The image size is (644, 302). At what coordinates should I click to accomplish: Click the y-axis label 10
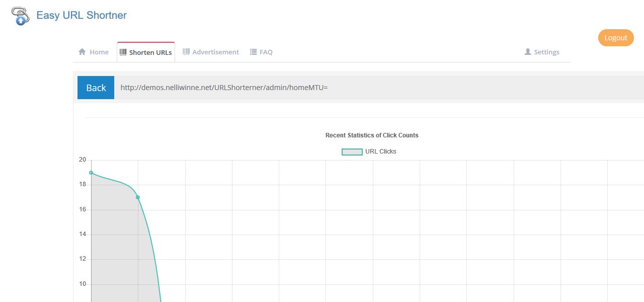83,284
